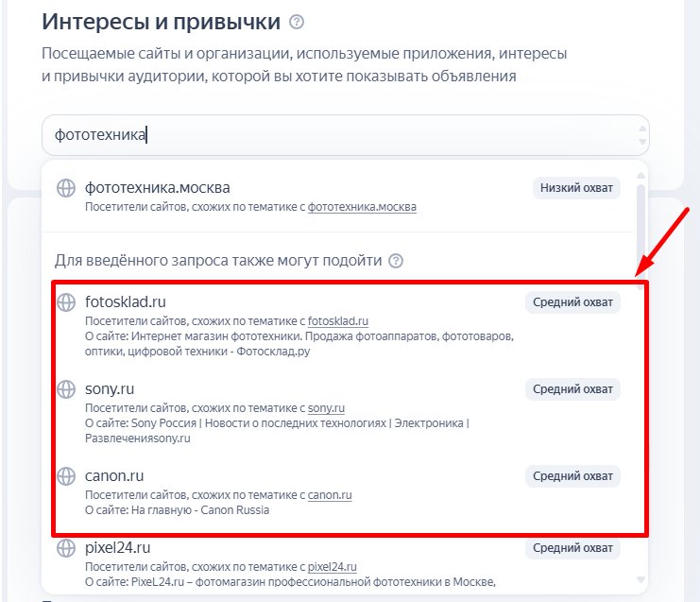Viewport: 700px width, 602px height.
Task: Select the фототехника.москва suggestion title
Action: pyautogui.click(x=158, y=187)
